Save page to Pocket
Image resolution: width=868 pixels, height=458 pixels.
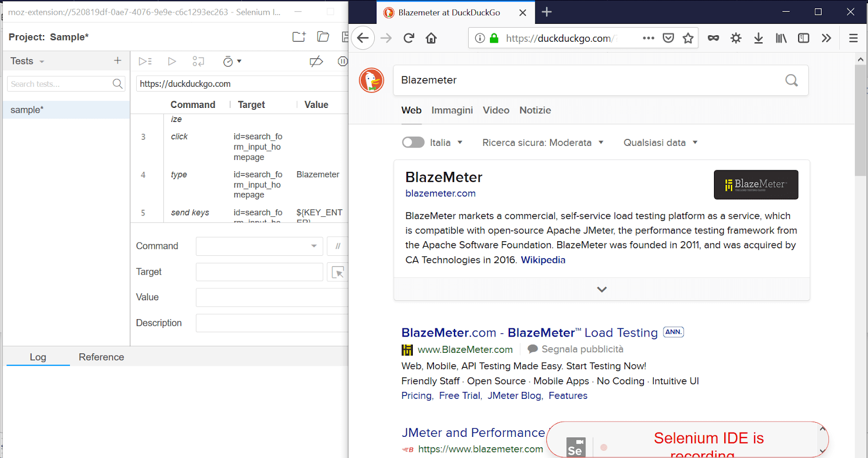click(668, 38)
